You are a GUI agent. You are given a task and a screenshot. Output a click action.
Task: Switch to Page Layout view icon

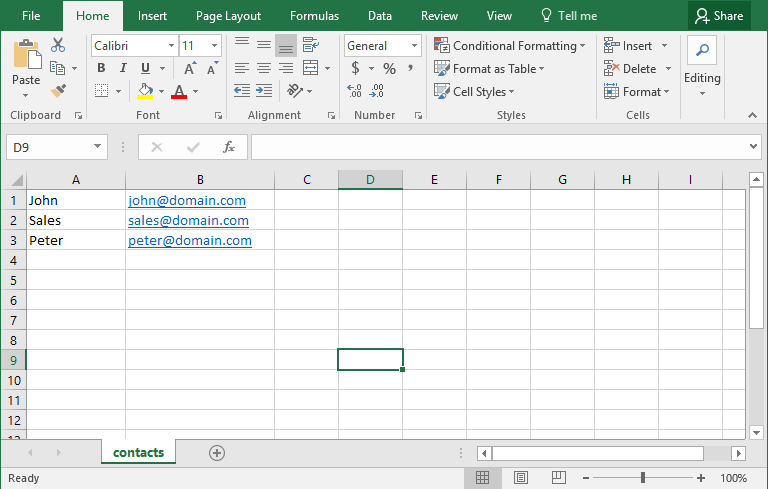tap(521, 478)
